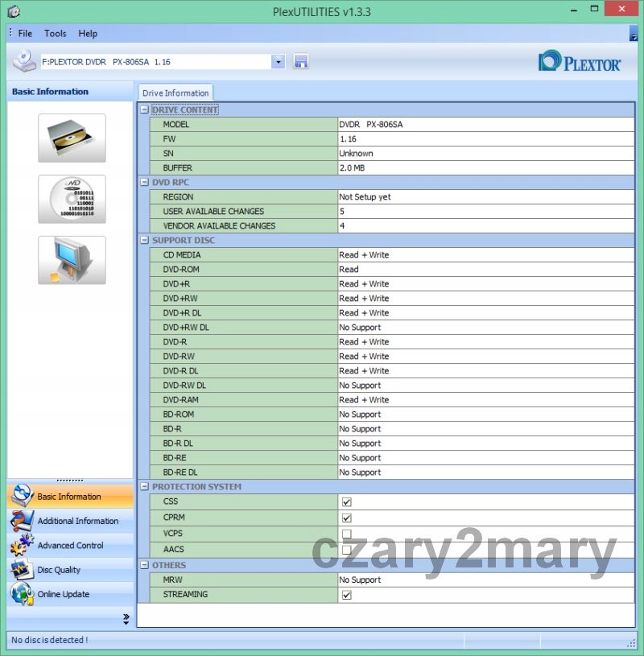644x656 pixels.
Task: Open the drive selection dropdown
Action: tap(279, 61)
